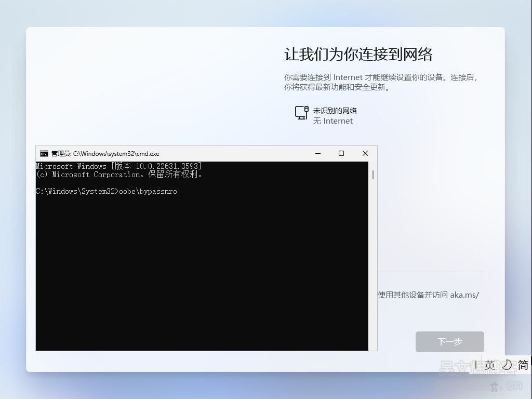Click the accessibility figure icon
The height and width of the screenshot is (399, 532).
[495, 386]
